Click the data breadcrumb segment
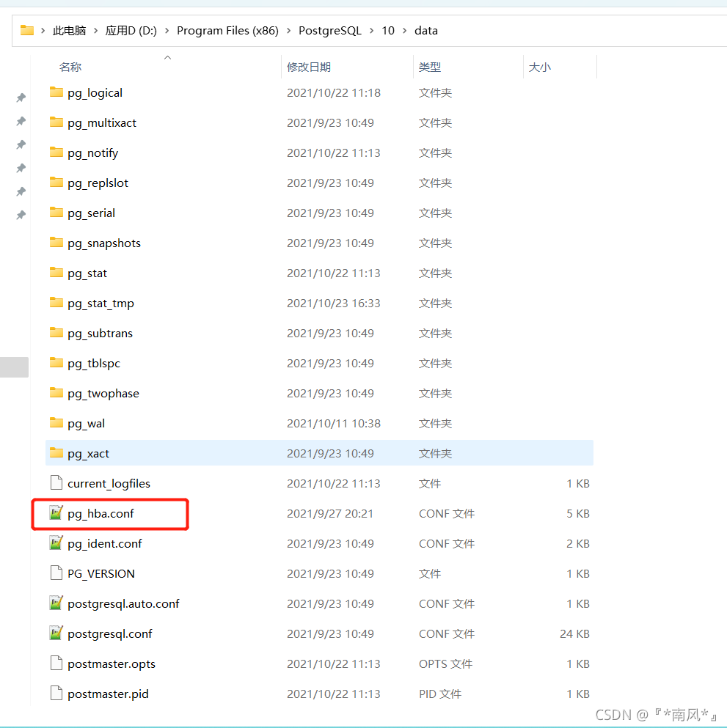The image size is (727, 728). pos(426,31)
